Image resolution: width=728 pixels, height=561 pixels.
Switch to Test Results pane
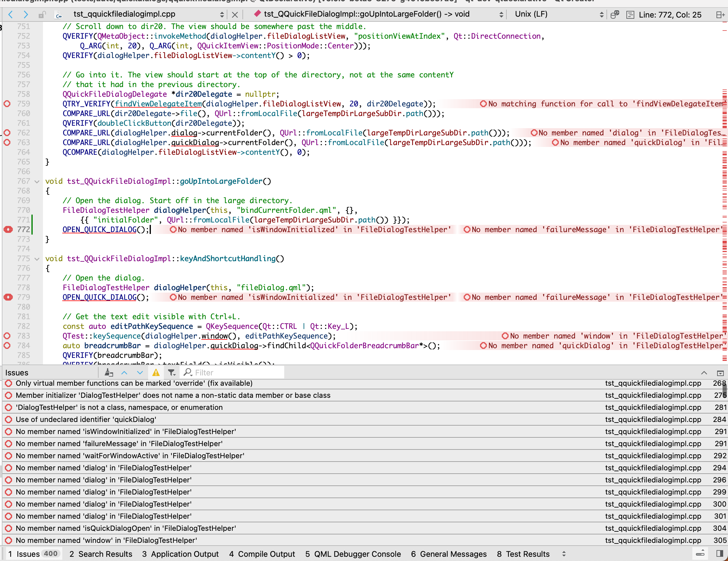(x=523, y=554)
